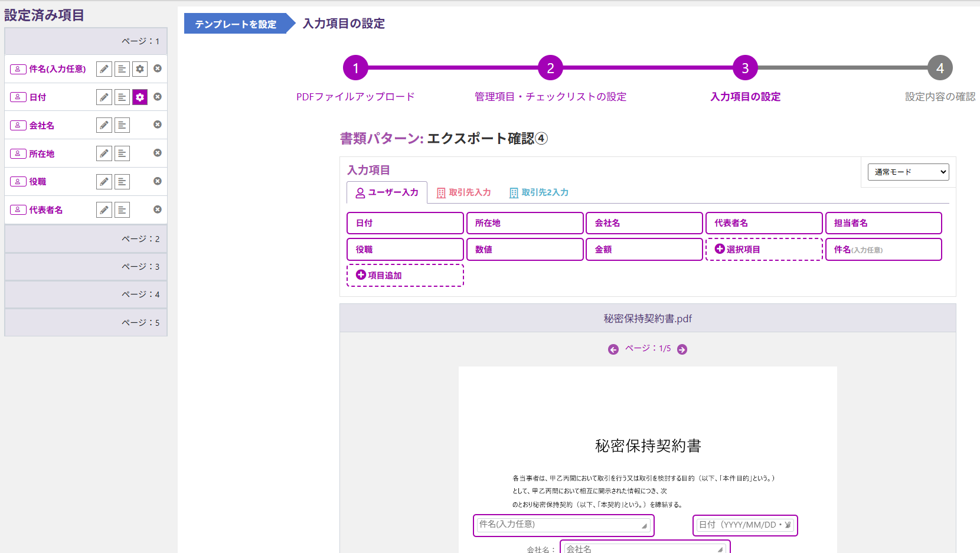Click 項目追加 to add custom item

(405, 276)
